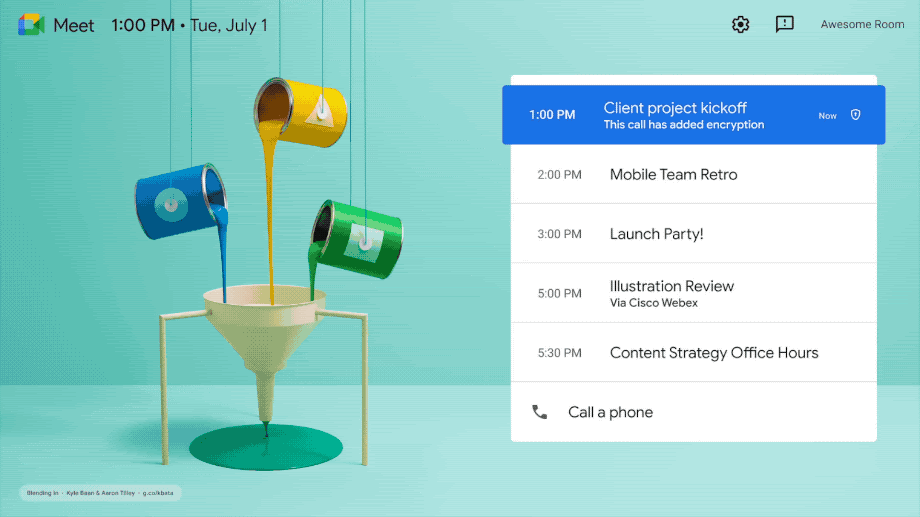Viewport: 920px width, 517px height.
Task: Join the Client project kickoff meeting
Action: (694, 115)
